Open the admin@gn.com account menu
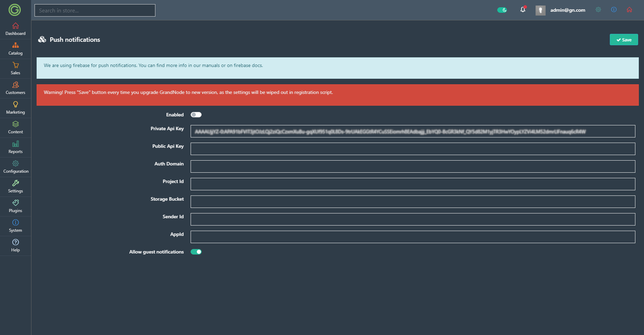The image size is (644, 335). pyautogui.click(x=568, y=10)
